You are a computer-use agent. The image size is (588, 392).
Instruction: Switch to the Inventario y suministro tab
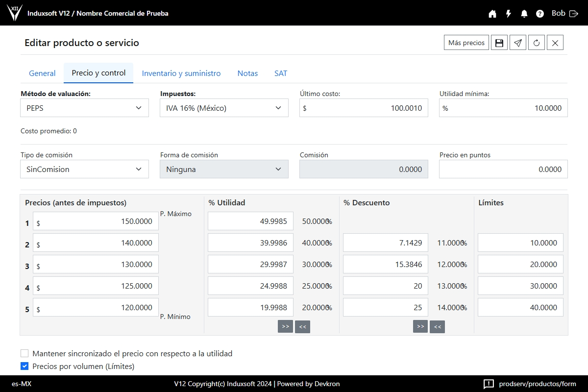[x=181, y=73]
